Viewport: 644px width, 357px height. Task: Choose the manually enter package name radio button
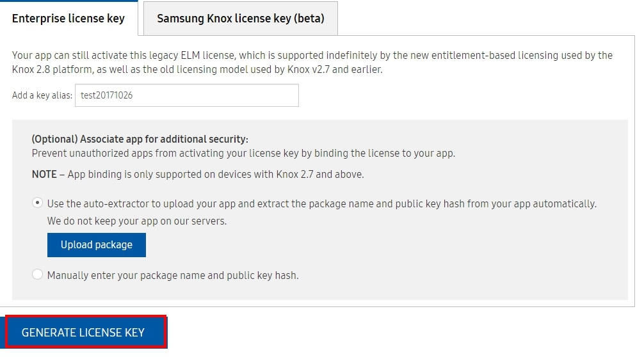tap(37, 274)
